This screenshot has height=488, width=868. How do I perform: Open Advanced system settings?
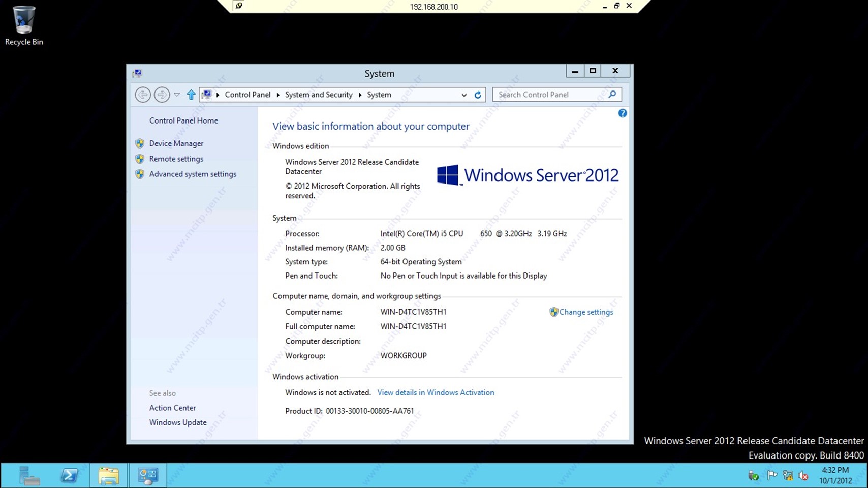193,174
